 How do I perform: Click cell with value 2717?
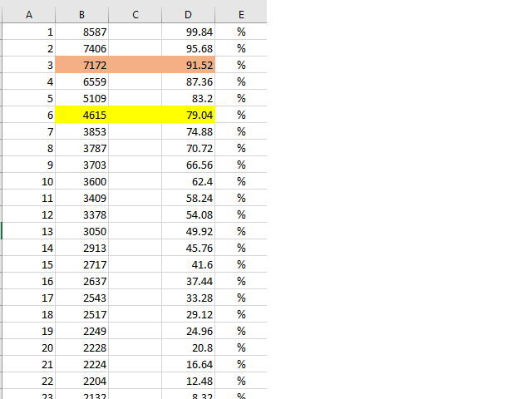[x=81, y=264]
